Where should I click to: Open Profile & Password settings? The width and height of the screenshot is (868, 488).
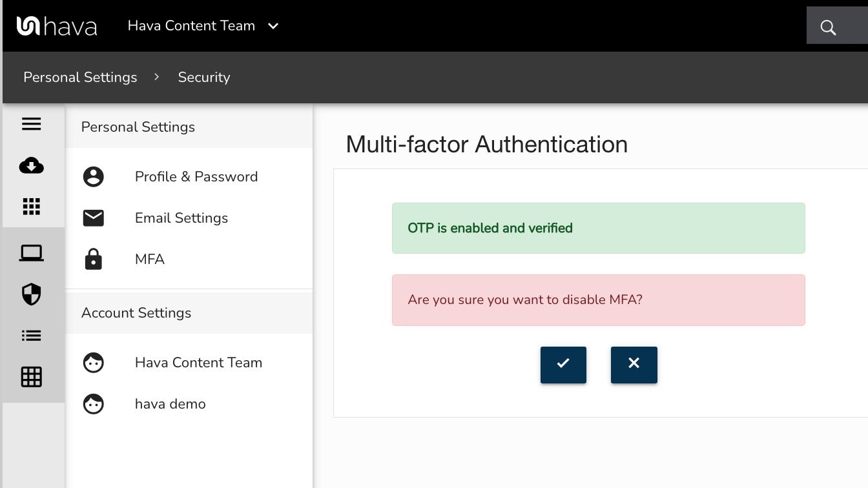(189, 177)
